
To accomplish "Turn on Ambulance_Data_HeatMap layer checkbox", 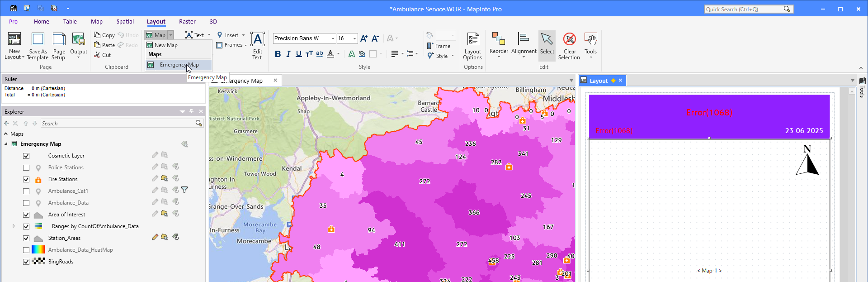I will coord(26,250).
